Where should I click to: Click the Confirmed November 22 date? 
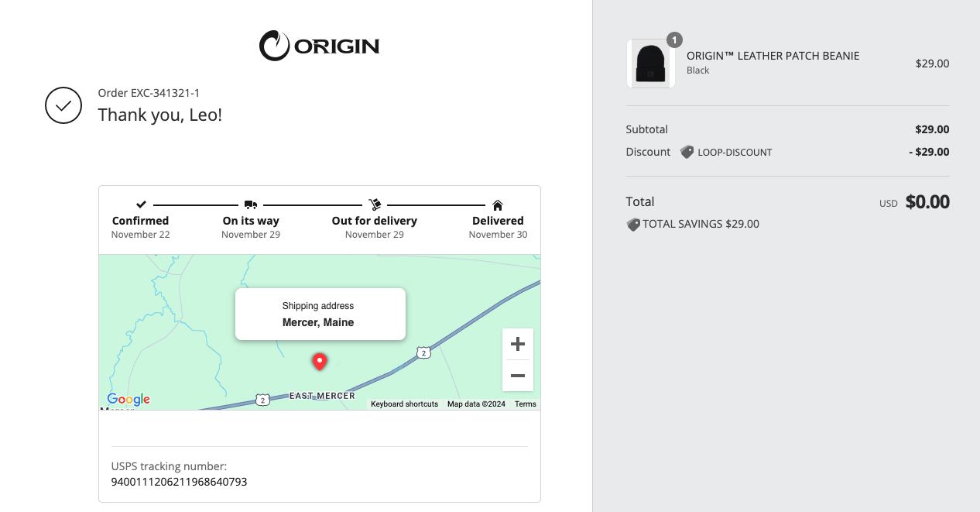tap(140, 235)
